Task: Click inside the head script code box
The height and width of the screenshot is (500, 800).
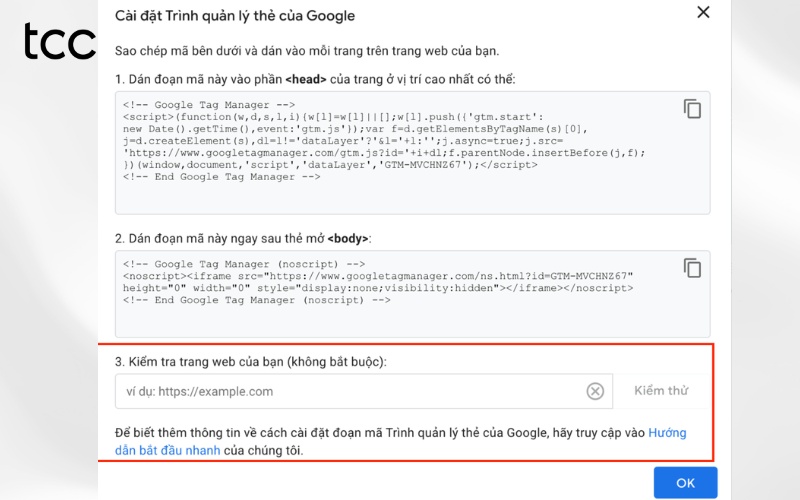Action: click(412, 153)
